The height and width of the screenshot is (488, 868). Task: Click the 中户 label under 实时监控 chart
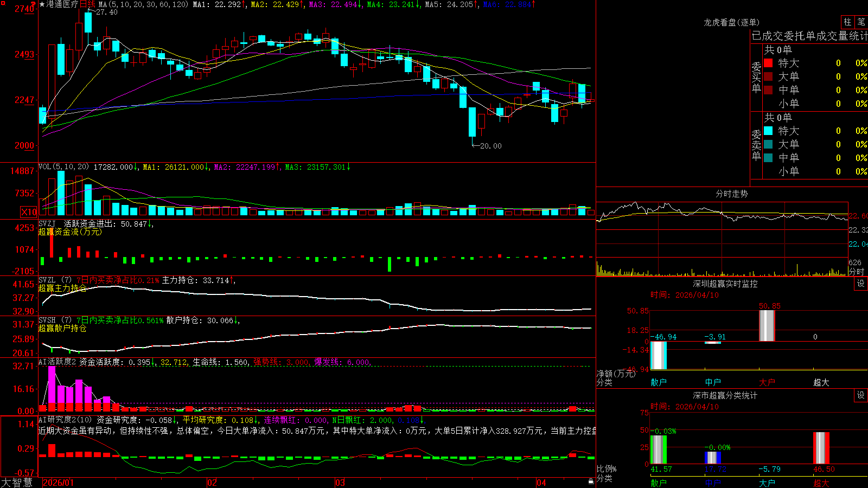click(x=713, y=382)
